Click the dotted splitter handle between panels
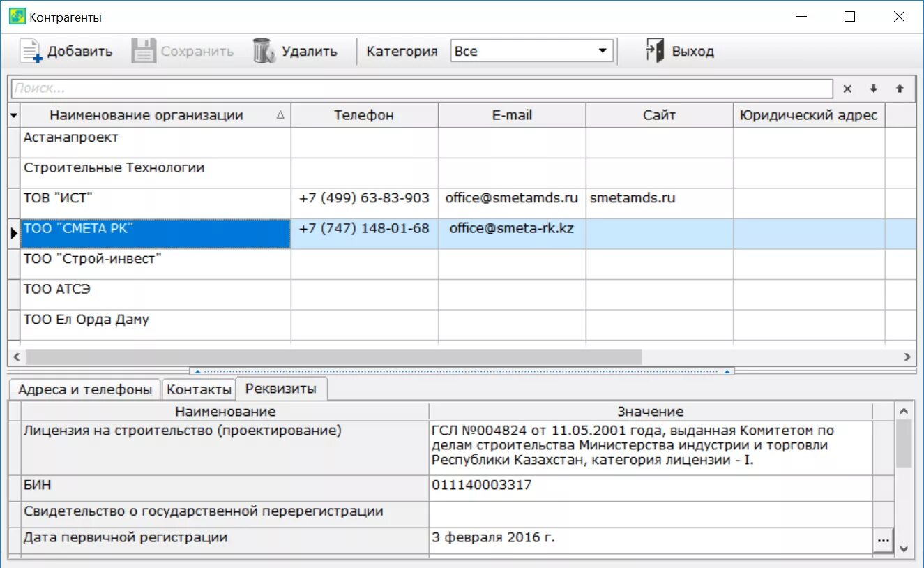924x568 pixels. (462, 371)
